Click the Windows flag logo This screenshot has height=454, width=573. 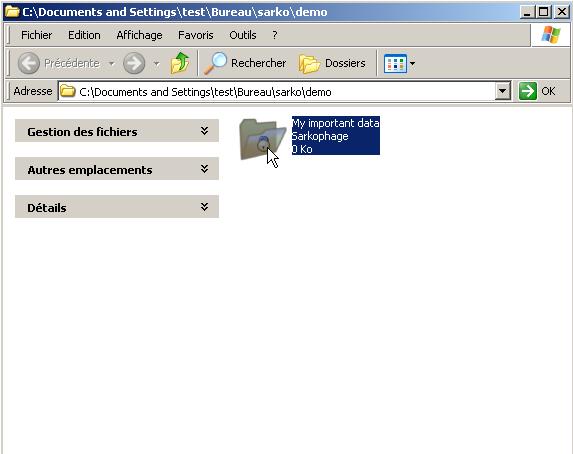(551, 35)
